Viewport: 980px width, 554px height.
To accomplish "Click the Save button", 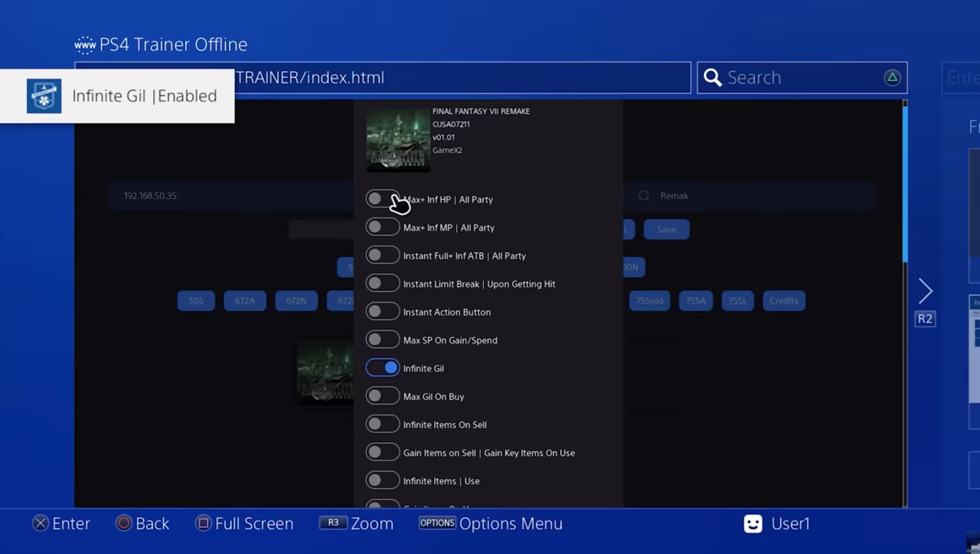I will point(666,229).
